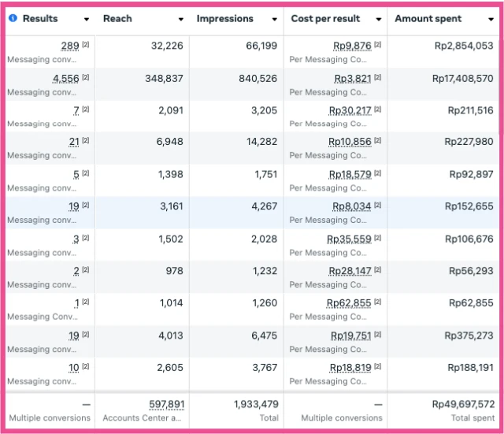504x434 pixels.
Task: Click the Reach column header
Action: coord(118,19)
